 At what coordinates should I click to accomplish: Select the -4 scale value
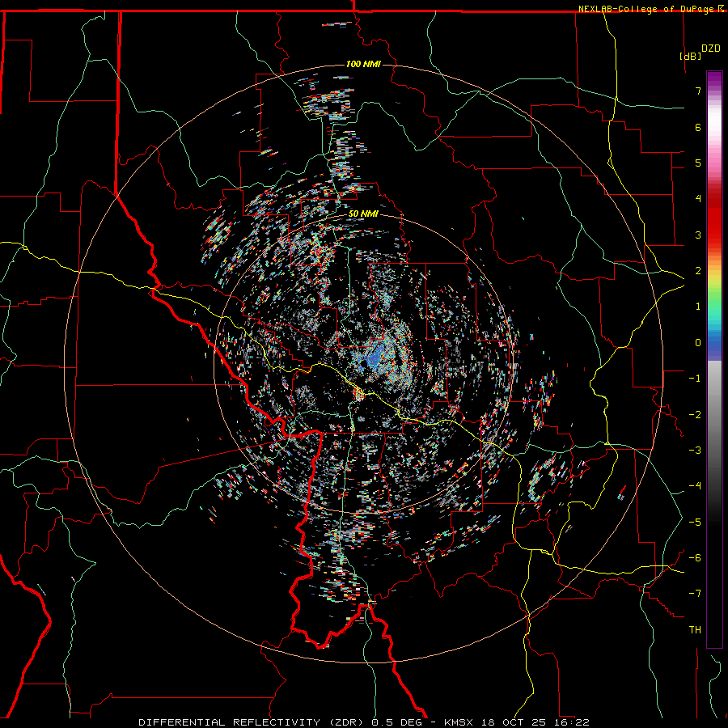(x=695, y=485)
